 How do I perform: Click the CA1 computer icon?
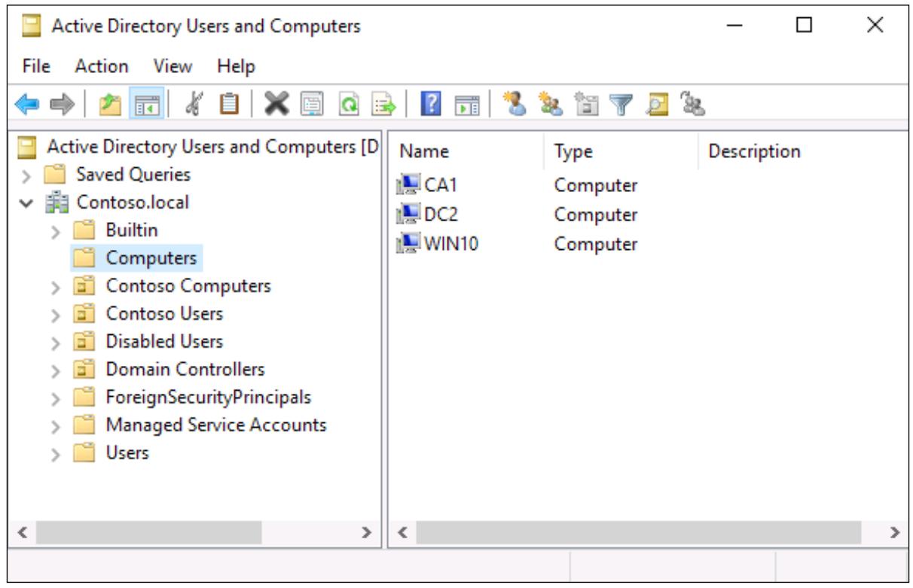(x=408, y=185)
